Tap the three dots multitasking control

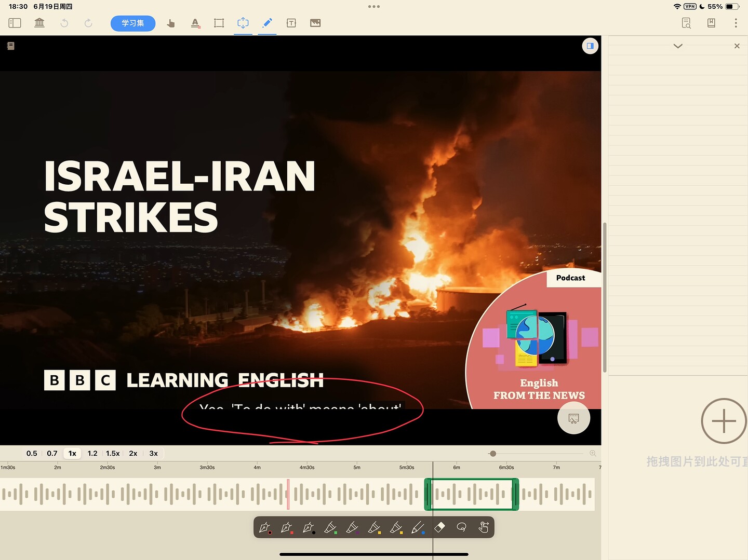click(374, 7)
